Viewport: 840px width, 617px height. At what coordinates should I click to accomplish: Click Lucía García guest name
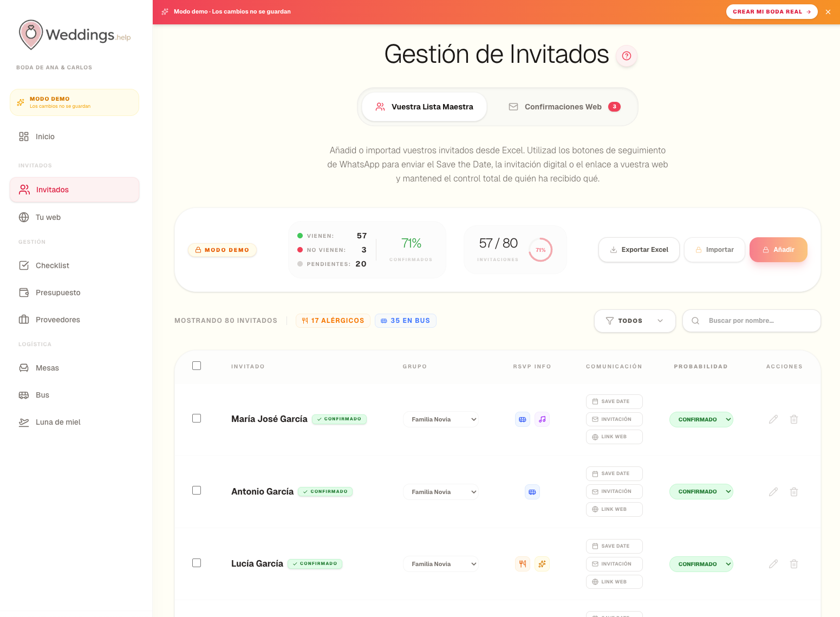(257, 563)
